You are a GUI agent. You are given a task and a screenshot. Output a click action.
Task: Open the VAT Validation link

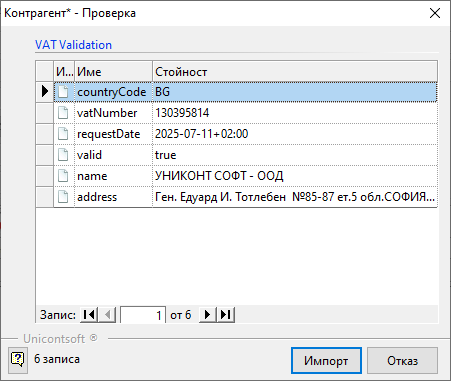(x=73, y=45)
